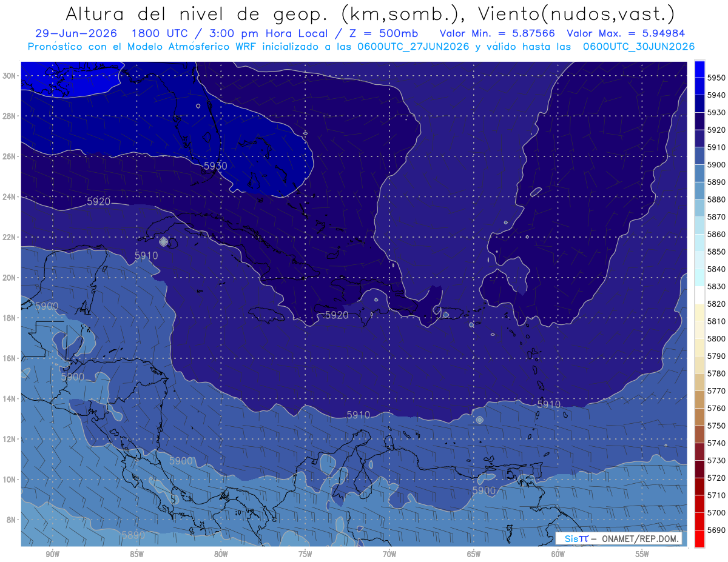Click the 5880 value on the color legend

pyautogui.click(x=716, y=199)
